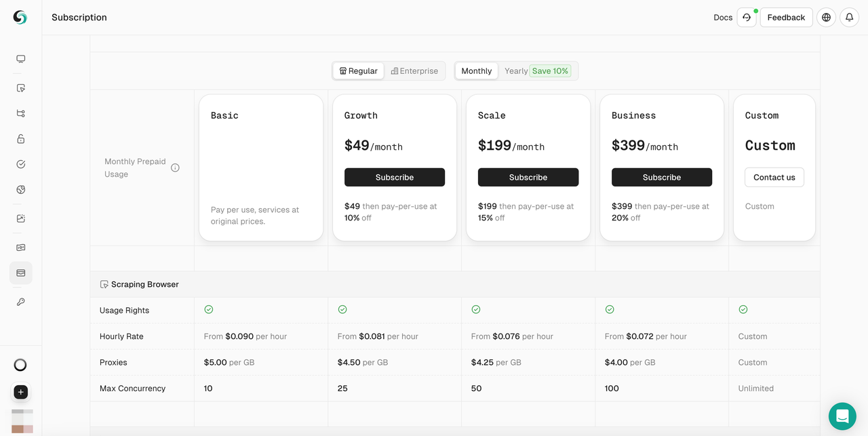868x436 pixels.
Task: Click the captcha image icon in sidebar
Action: tap(20, 218)
